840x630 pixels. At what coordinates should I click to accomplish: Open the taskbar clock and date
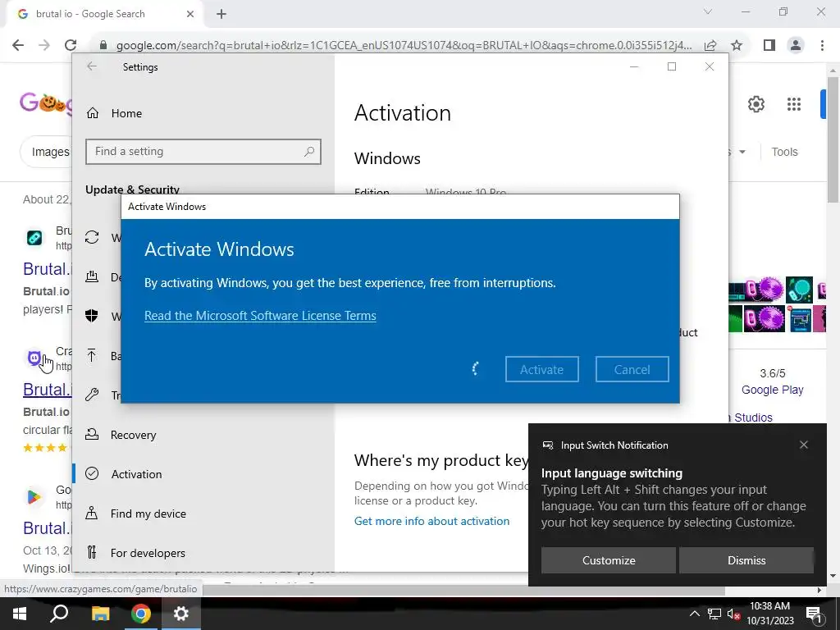[x=769, y=614]
